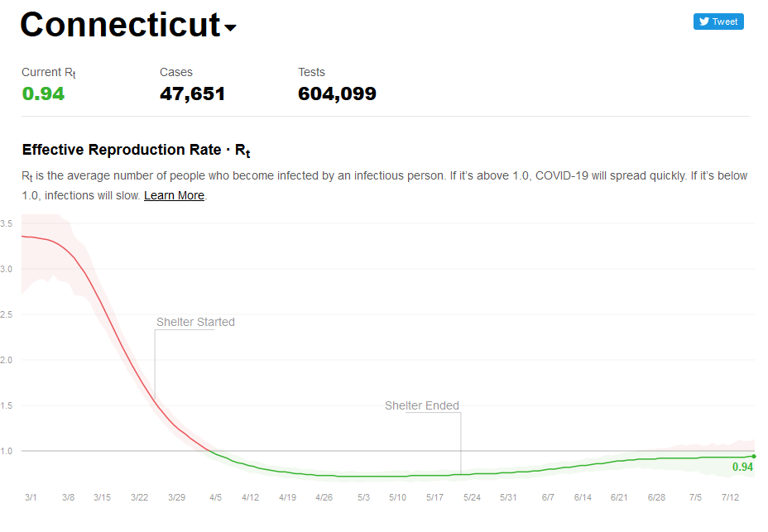This screenshot has width=768, height=532.
Task: Click the 3.5 y-axis label
Action: point(7,223)
